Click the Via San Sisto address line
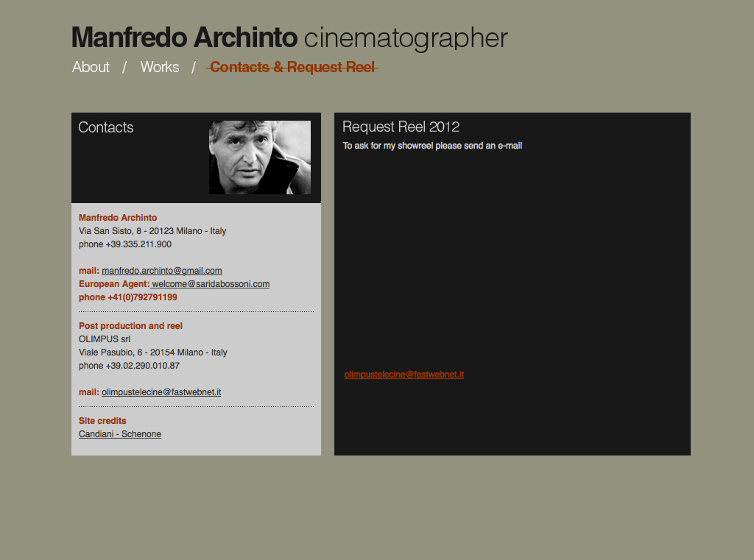 tap(152, 231)
